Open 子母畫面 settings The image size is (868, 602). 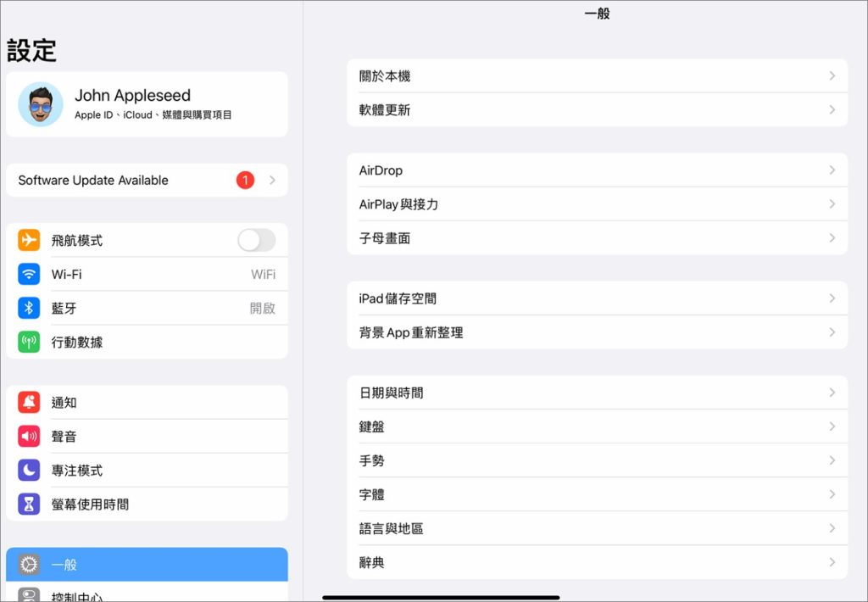pyautogui.click(x=598, y=237)
